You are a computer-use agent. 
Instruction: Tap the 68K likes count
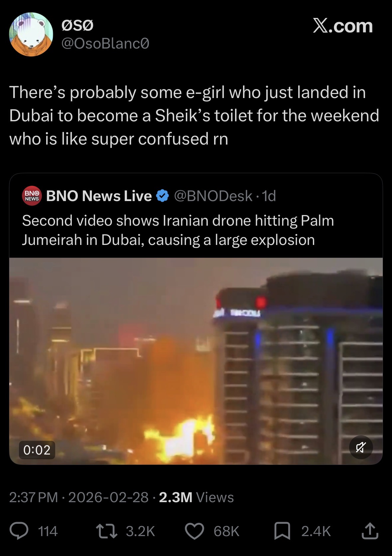point(226,531)
